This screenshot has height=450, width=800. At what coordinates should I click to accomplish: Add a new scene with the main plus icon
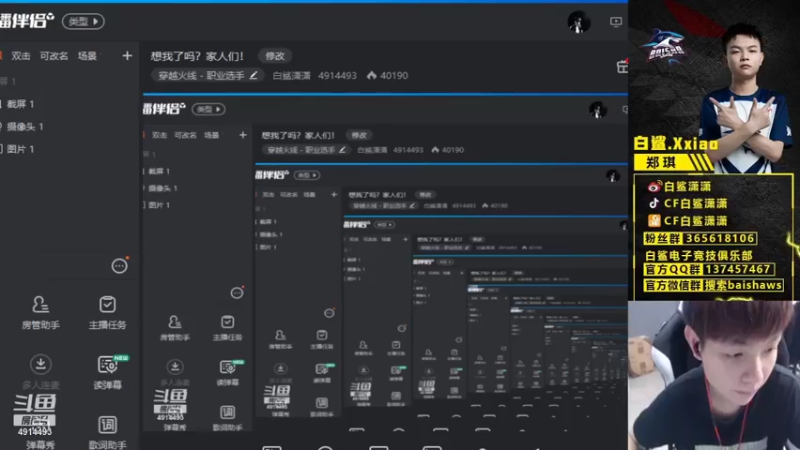[x=127, y=56]
